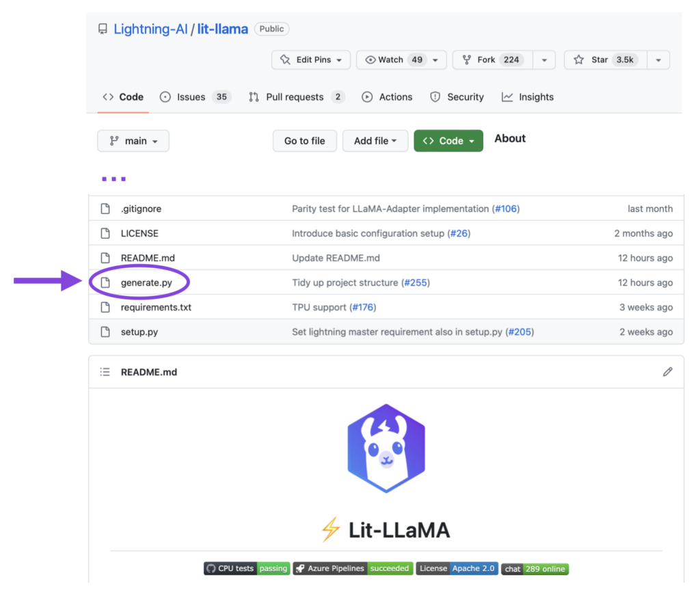Click the repository book icon beside Lightning-AI

click(x=103, y=28)
